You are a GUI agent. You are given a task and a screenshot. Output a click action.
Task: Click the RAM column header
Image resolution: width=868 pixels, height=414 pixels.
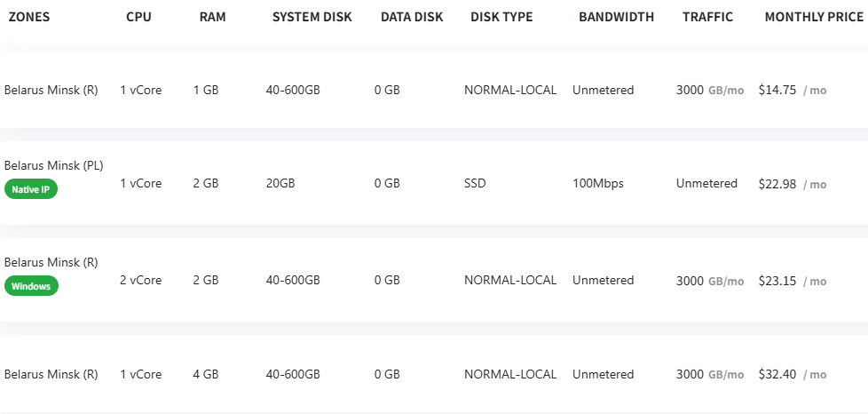tap(213, 17)
